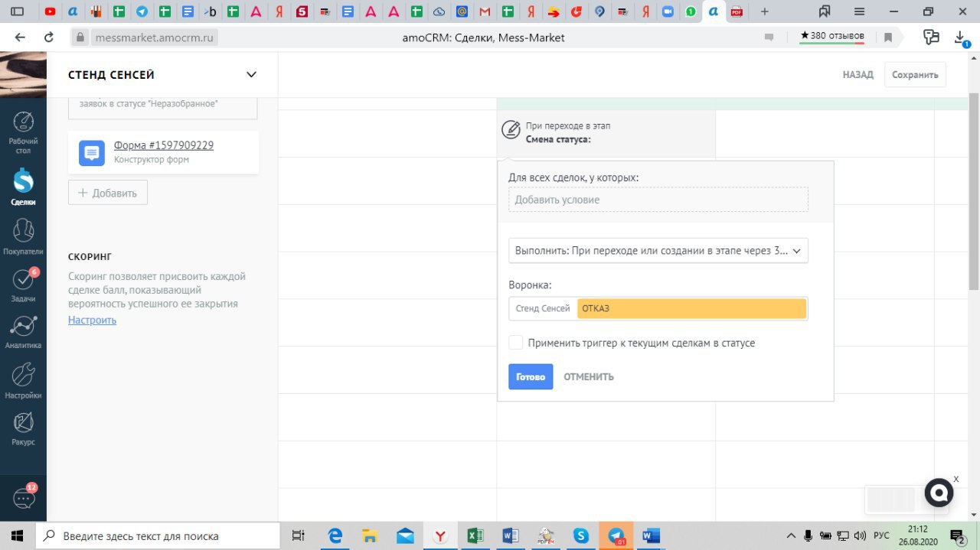Screen dimensions: 980x550
Task: Open the Форма #1597909229 link
Action: click(x=164, y=145)
